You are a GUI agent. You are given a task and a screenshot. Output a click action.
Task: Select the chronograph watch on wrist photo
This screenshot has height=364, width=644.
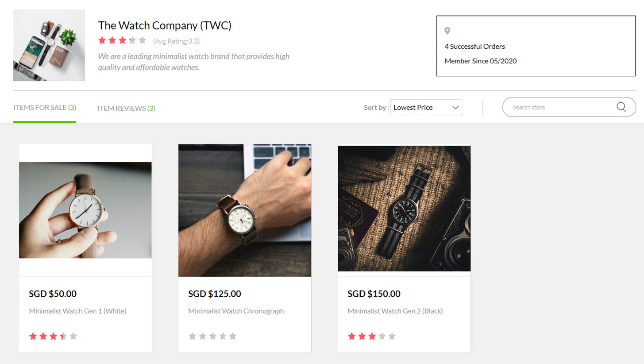click(245, 210)
